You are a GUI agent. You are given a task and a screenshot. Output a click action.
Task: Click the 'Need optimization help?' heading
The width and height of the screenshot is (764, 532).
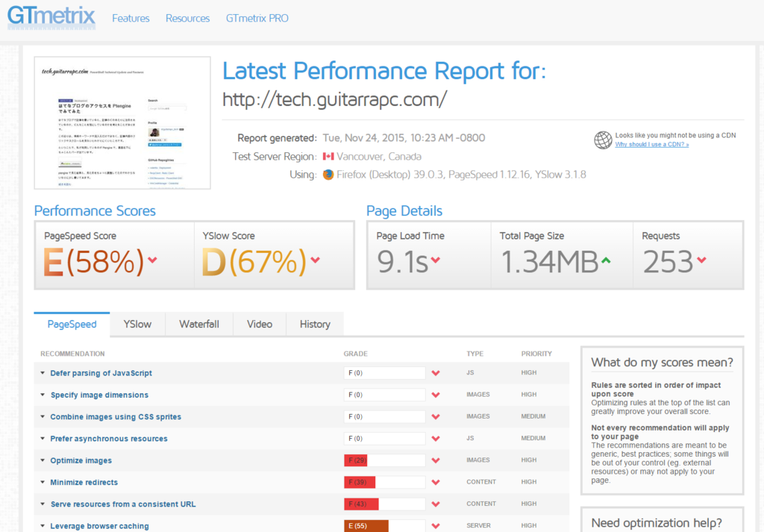pyautogui.click(x=657, y=523)
